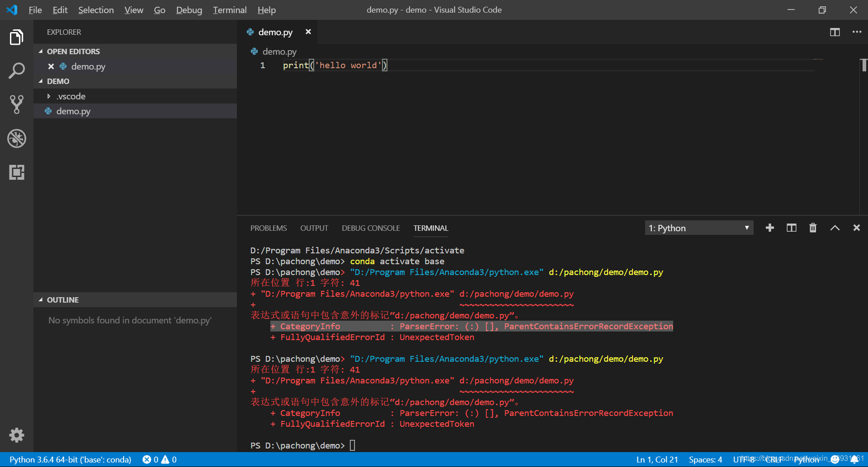
Task: Change indentation via Spaces: 4
Action: pos(705,459)
